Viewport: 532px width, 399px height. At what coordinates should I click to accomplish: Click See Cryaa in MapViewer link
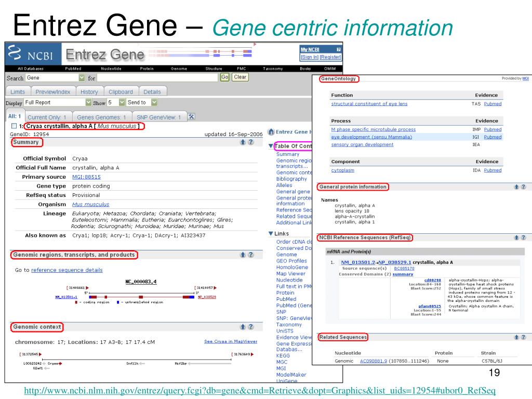click(231, 341)
